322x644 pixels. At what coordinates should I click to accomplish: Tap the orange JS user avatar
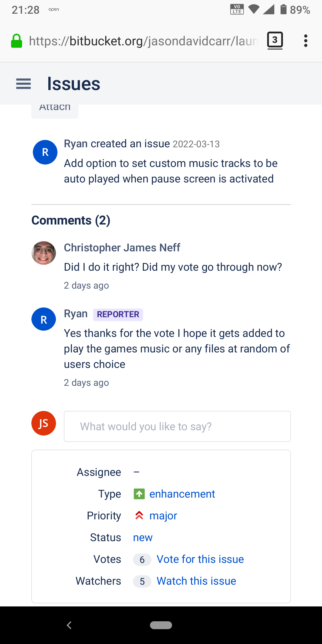coord(44,423)
